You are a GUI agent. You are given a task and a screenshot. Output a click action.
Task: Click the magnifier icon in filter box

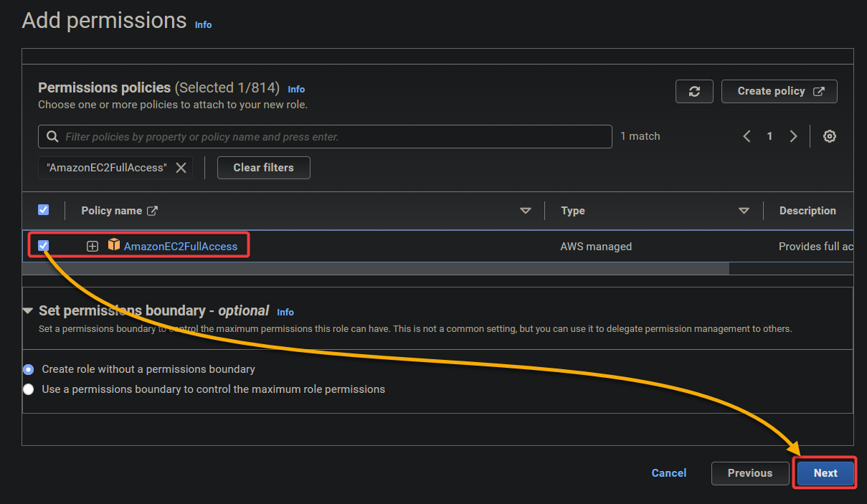(x=52, y=136)
